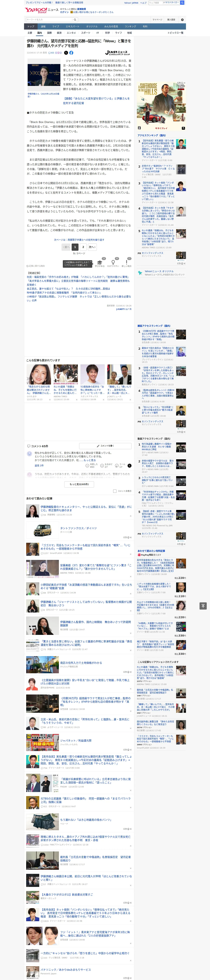Click the Yahoo! JAPAN News logo
The width and height of the screenshot is (210, 980).
pyautogui.click(x=42, y=10)
